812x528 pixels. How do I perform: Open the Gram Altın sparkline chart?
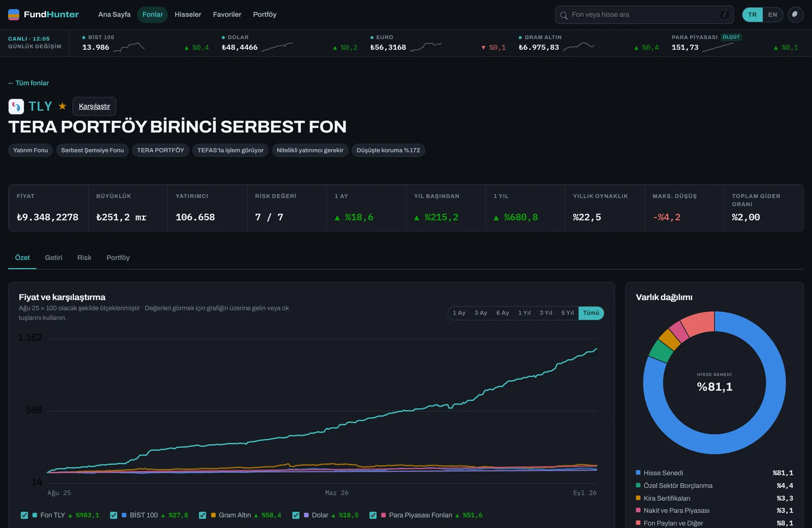click(579, 47)
